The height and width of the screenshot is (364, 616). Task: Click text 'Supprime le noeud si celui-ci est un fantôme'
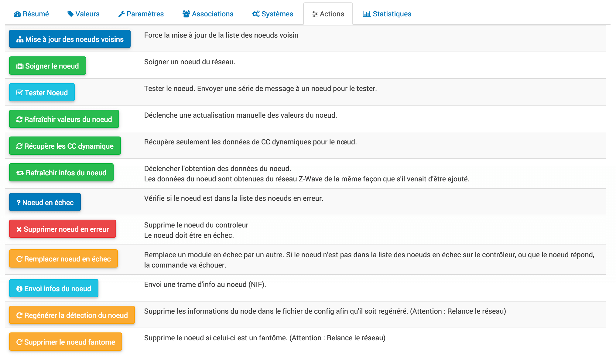point(216,338)
